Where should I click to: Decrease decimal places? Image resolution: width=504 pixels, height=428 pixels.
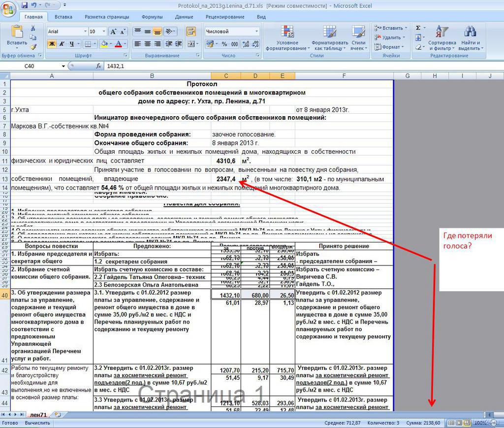coord(255,44)
